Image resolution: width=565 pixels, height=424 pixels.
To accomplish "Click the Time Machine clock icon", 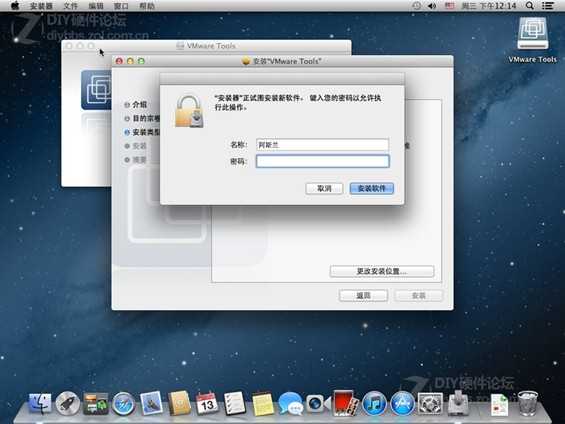I will point(417,6).
